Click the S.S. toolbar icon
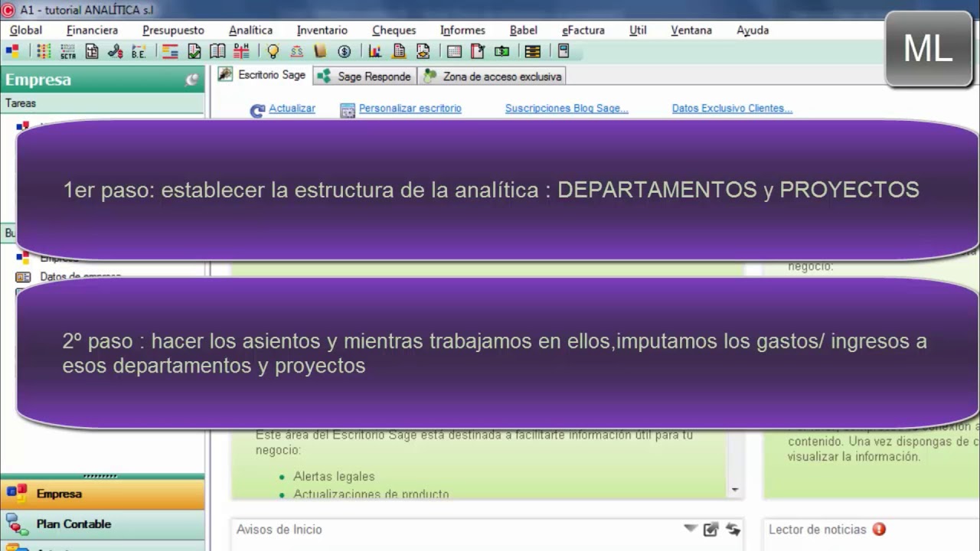The width and height of the screenshot is (980, 551). click(x=297, y=51)
